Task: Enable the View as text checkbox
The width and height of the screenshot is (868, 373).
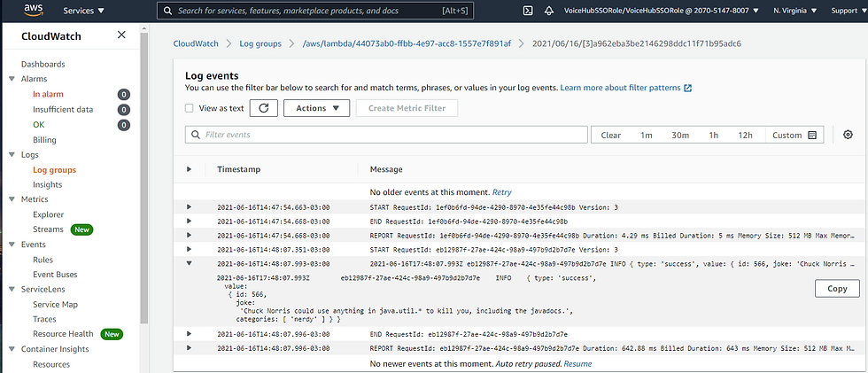Action: tap(190, 108)
